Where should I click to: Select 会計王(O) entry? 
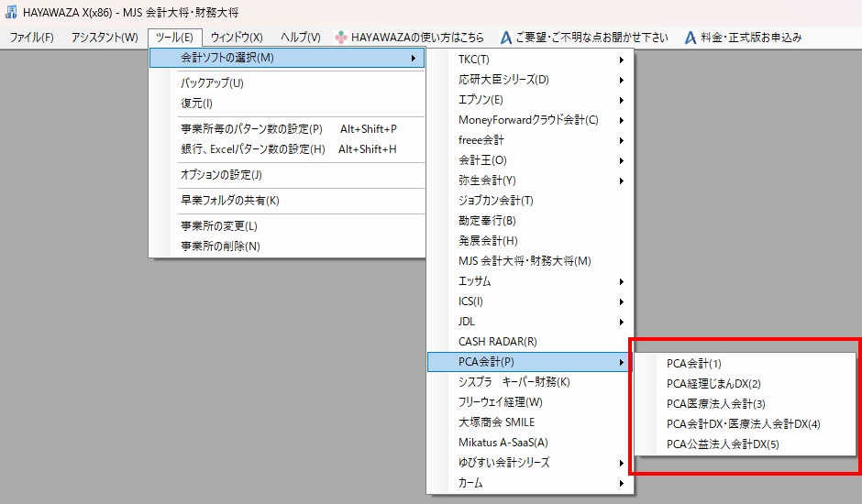[x=530, y=160]
